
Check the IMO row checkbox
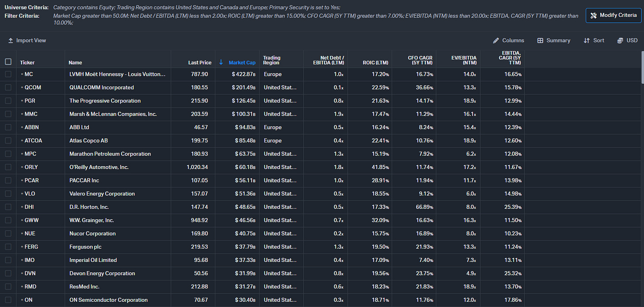[x=8, y=260]
